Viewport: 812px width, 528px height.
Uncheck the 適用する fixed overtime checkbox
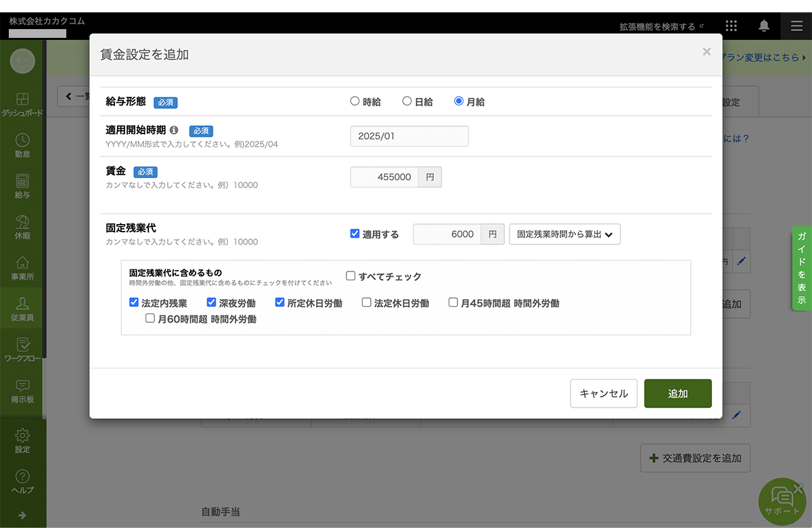click(355, 234)
